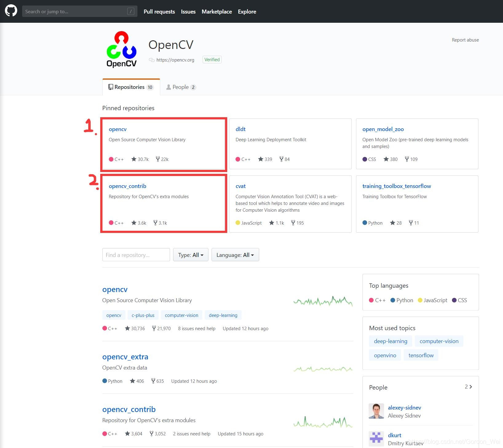Screen dimensions: 503x448
Task: Open the training_toolbox_tensorflow repository link
Action: pyautogui.click(x=397, y=186)
